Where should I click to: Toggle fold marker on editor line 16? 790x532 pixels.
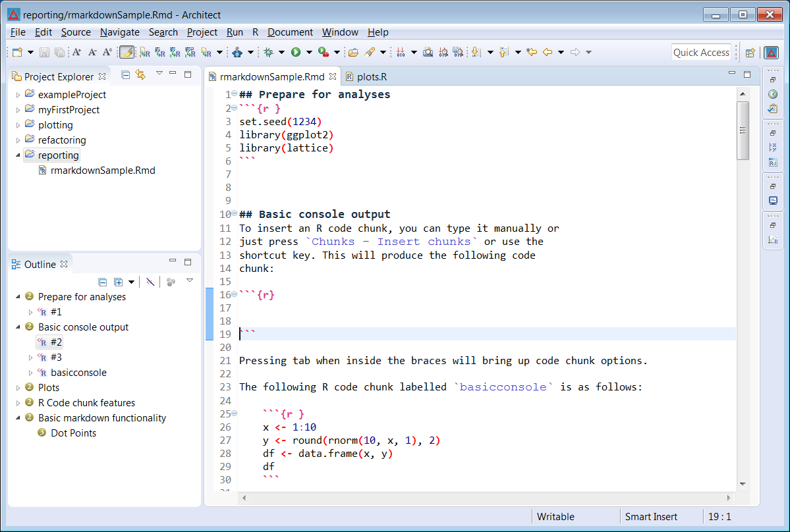[x=235, y=294]
